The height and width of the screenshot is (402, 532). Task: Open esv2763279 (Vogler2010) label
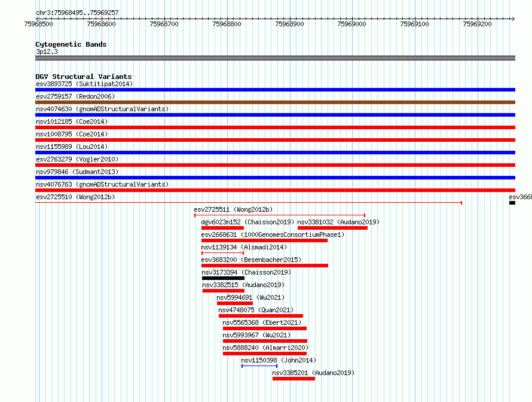coord(77,159)
